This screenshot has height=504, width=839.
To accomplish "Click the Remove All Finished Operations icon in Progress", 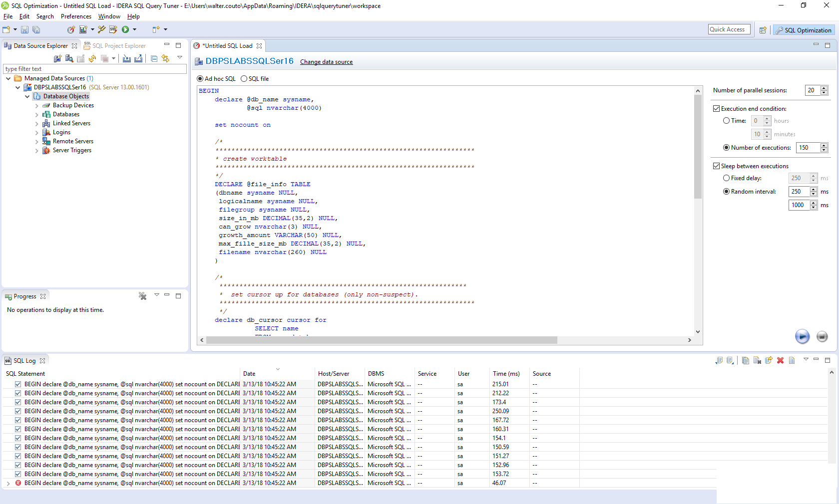I will point(143,296).
